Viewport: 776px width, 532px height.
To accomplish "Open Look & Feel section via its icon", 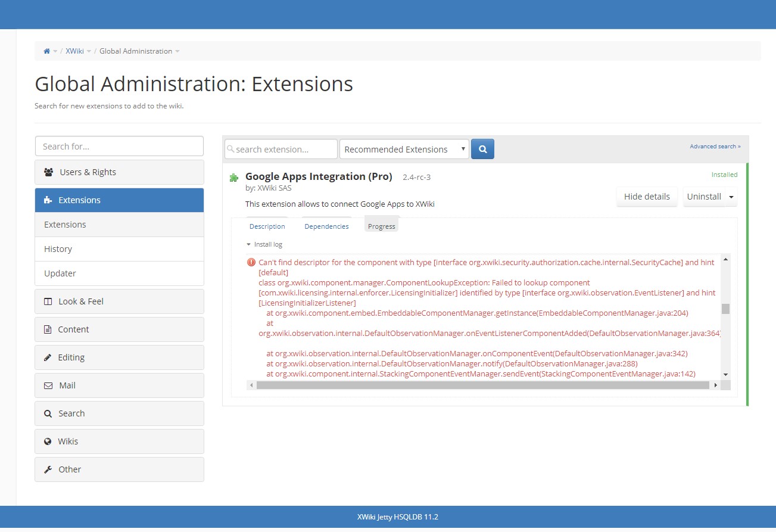I will (48, 301).
